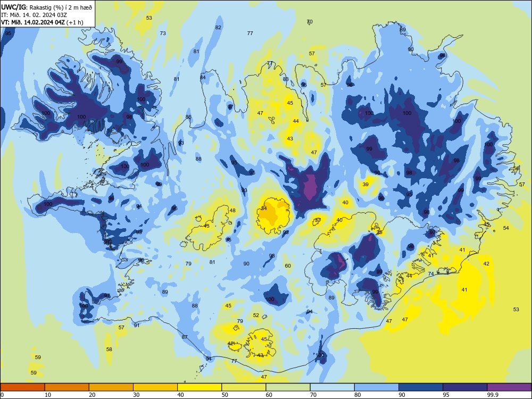Image resolution: width=532 pixels, height=399 pixels.
Task: Click the '20' legend scale label
Action: coord(92,395)
